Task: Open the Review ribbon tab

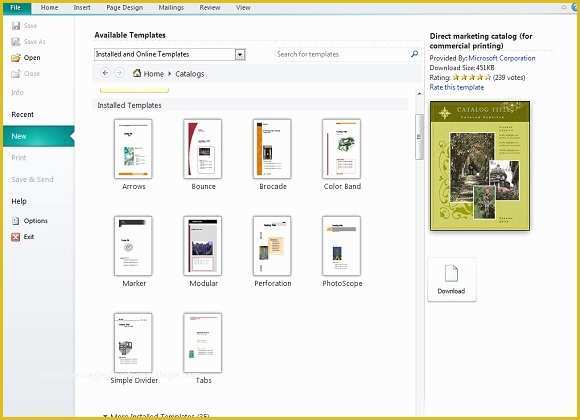Action: click(210, 8)
